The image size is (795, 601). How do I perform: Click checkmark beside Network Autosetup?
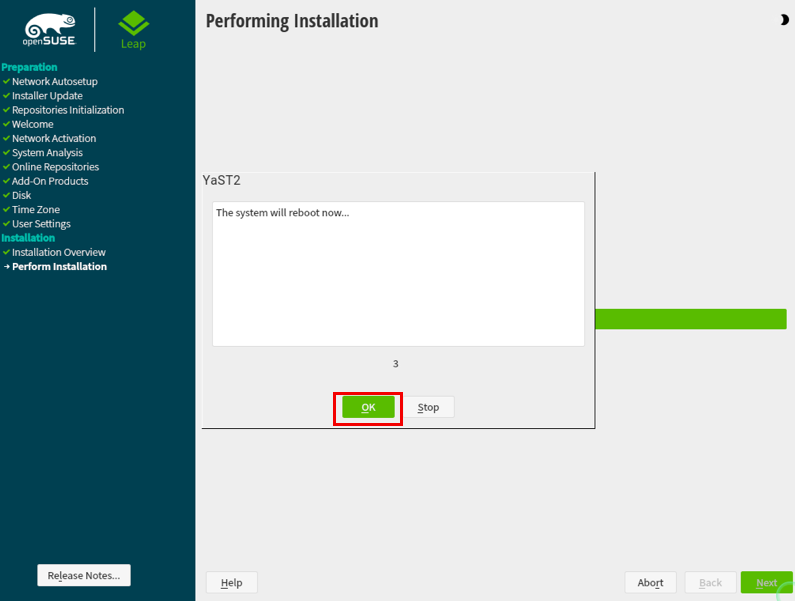[6, 81]
